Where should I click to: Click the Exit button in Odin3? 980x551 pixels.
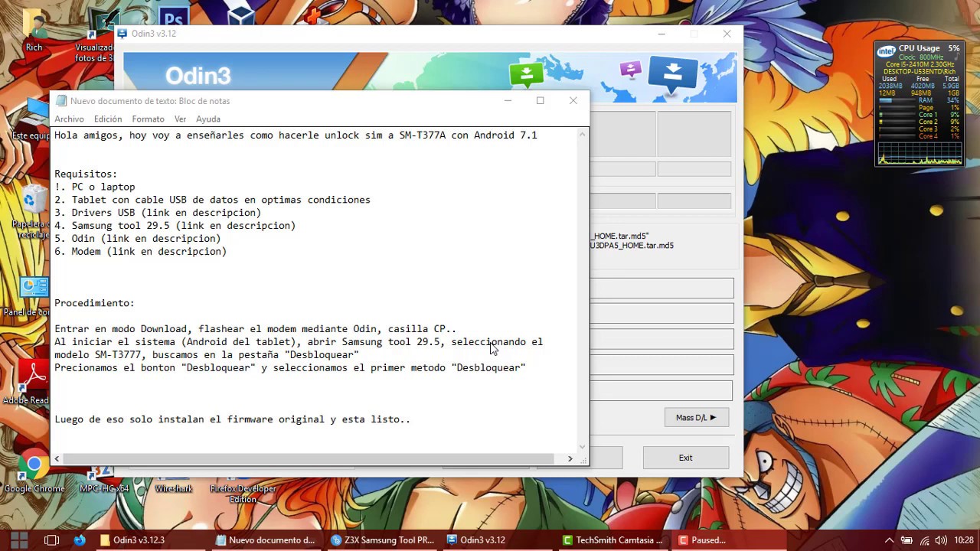tap(685, 458)
